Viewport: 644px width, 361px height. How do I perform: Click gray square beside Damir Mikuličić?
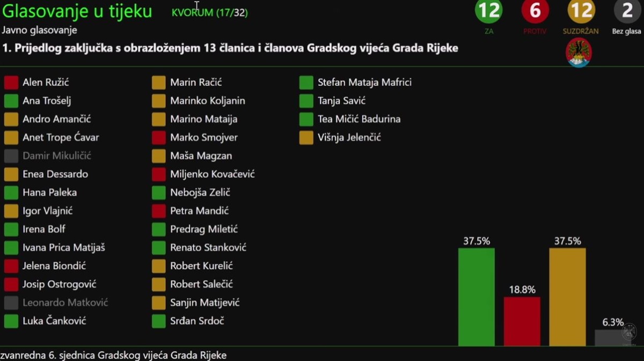(x=11, y=156)
